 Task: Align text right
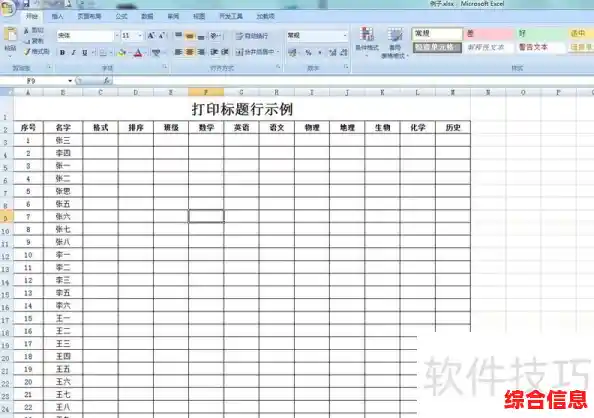pos(201,52)
